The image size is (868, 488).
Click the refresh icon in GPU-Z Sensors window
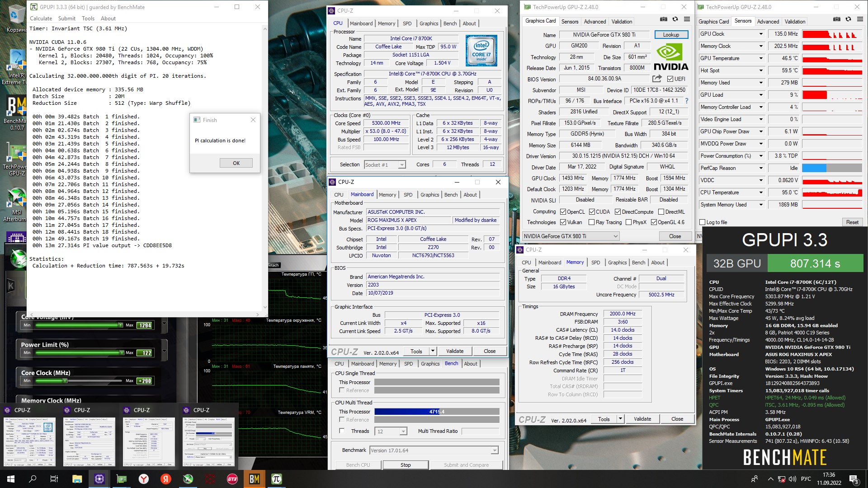pos(849,19)
